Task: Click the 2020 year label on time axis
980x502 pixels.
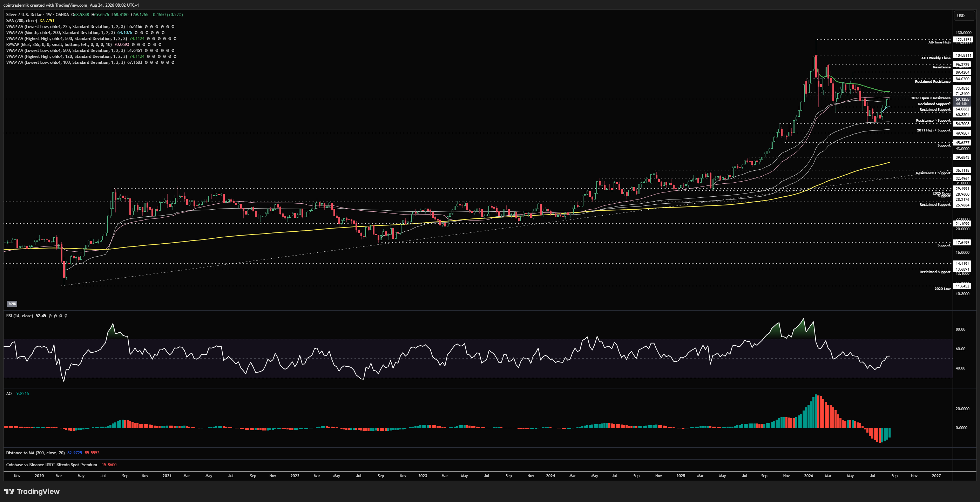Action: coord(39,476)
